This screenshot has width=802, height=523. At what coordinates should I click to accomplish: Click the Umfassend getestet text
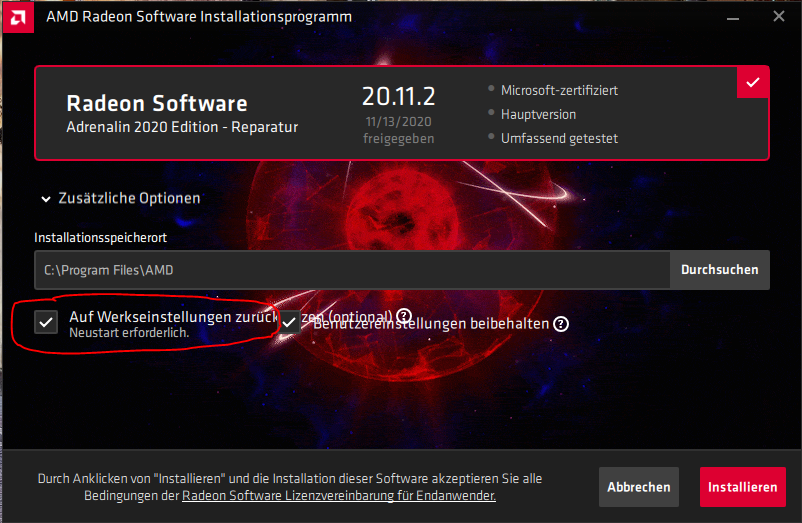559,139
